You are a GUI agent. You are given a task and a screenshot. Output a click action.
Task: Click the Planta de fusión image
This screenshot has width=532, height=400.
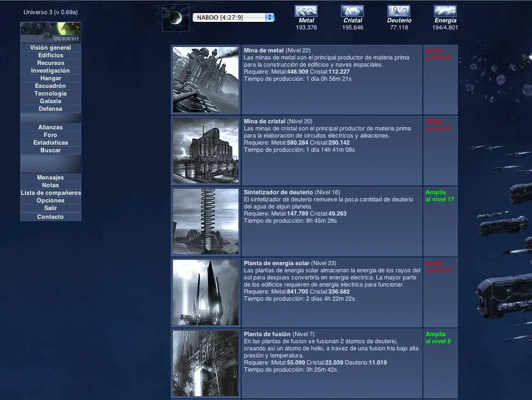[x=206, y=363]
